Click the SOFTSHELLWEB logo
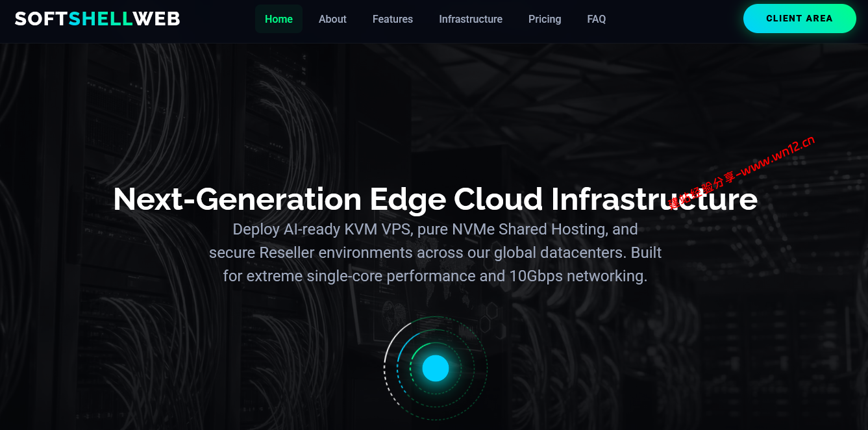The image size is (868, 430). (x=97, y=19)
